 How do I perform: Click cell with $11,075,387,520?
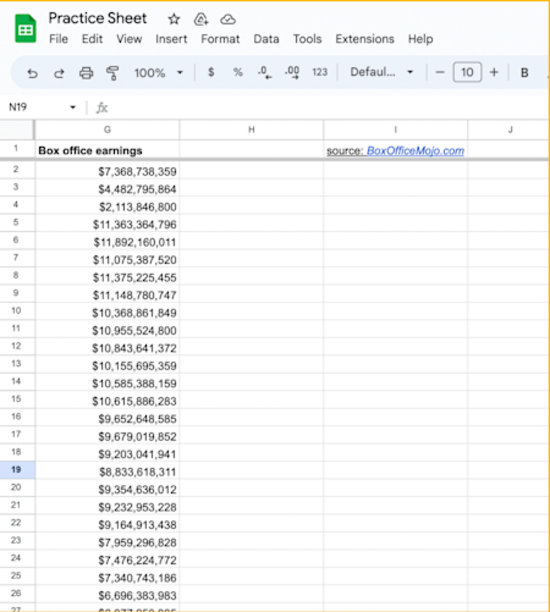point(107,260)
